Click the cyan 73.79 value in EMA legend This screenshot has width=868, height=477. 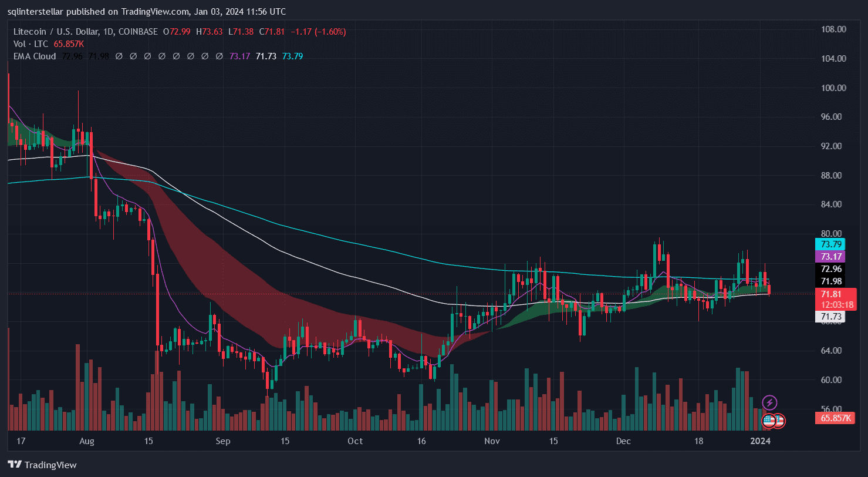(292, 56)
